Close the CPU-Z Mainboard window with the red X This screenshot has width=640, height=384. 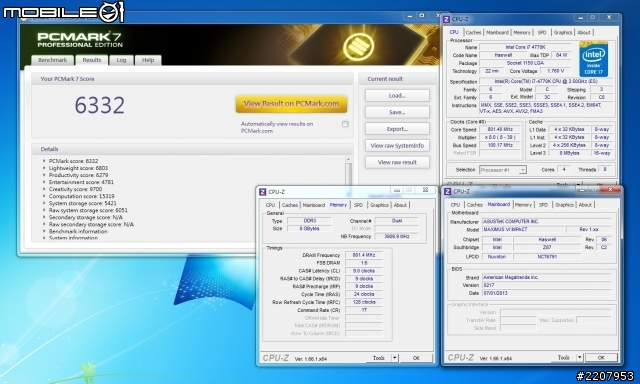[x=610, y=189]
